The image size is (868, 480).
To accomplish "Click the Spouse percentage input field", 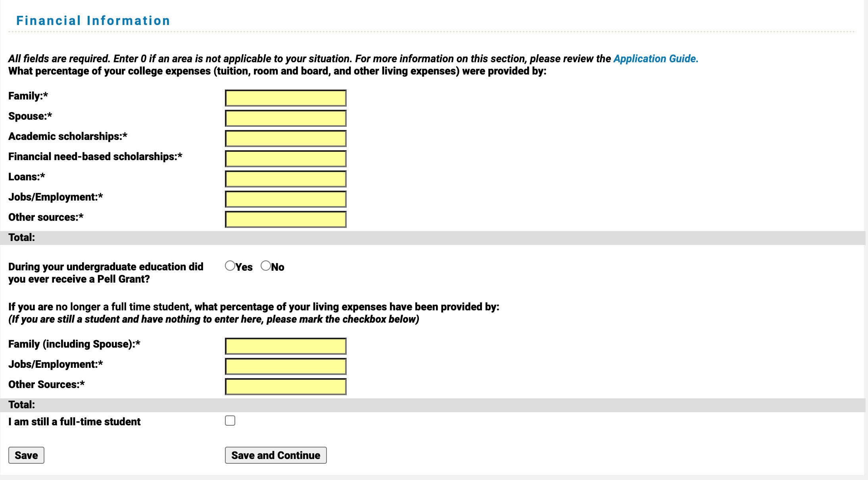I will coord(285,118).
